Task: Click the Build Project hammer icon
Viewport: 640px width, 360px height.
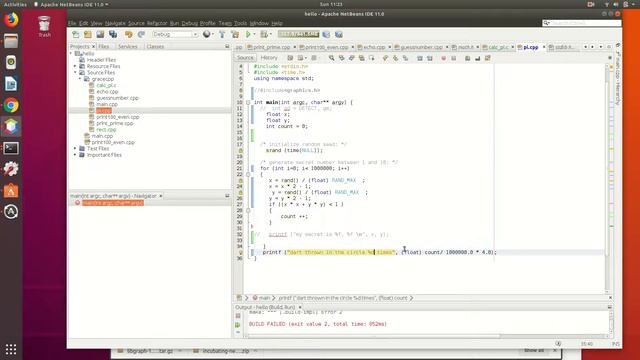Action: click(222, 35)
